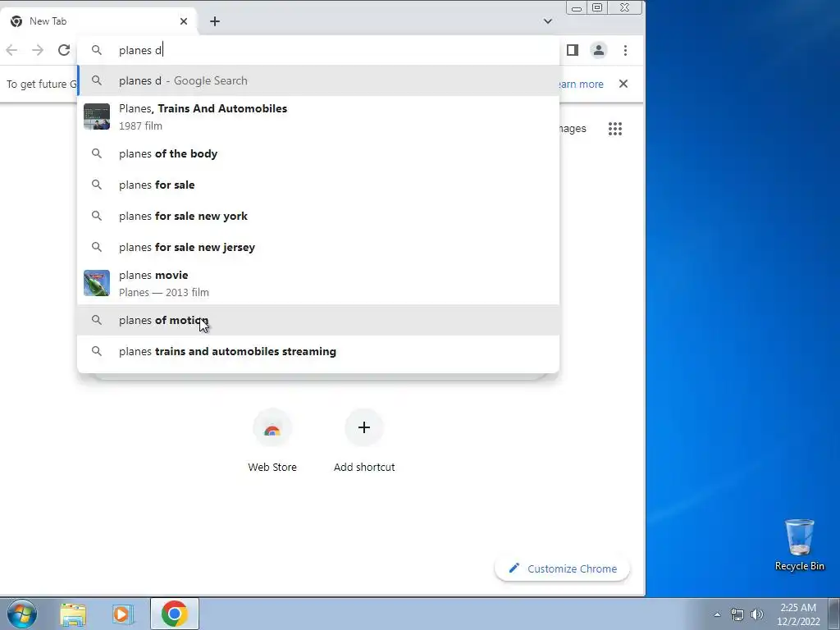Open Chrome three-dot menu
The width and height of the screenshot is (840, 630).
(625, 50)
